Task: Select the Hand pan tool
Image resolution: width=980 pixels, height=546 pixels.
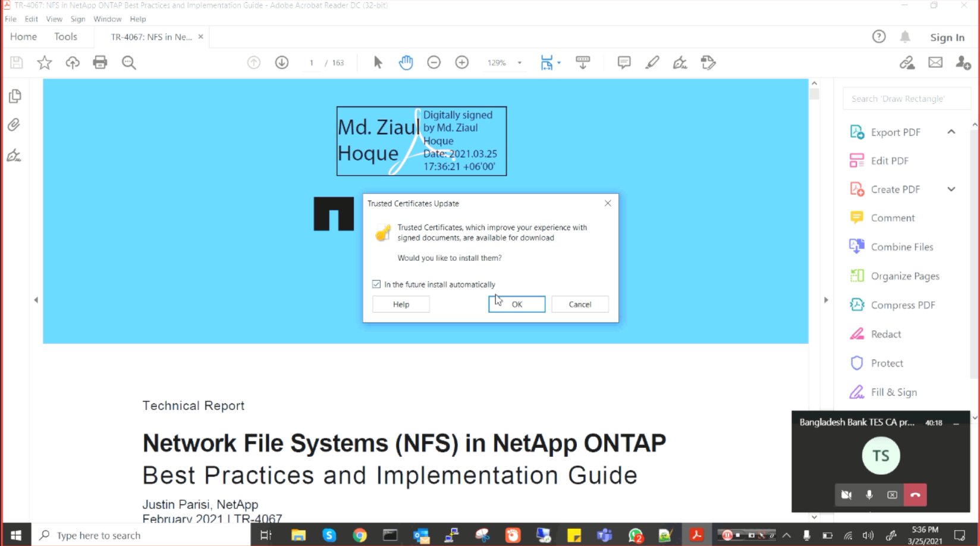Action: (406, 62)
